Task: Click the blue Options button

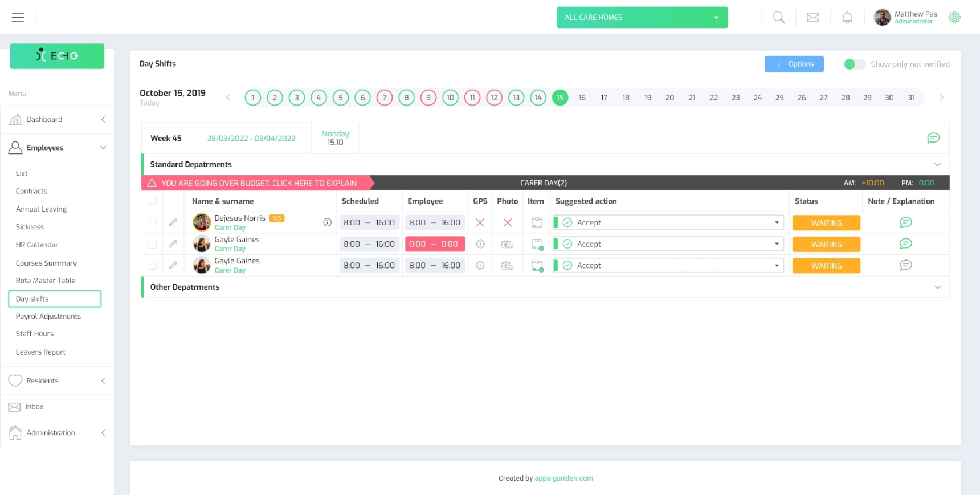Action: click(x=794, y=64)
